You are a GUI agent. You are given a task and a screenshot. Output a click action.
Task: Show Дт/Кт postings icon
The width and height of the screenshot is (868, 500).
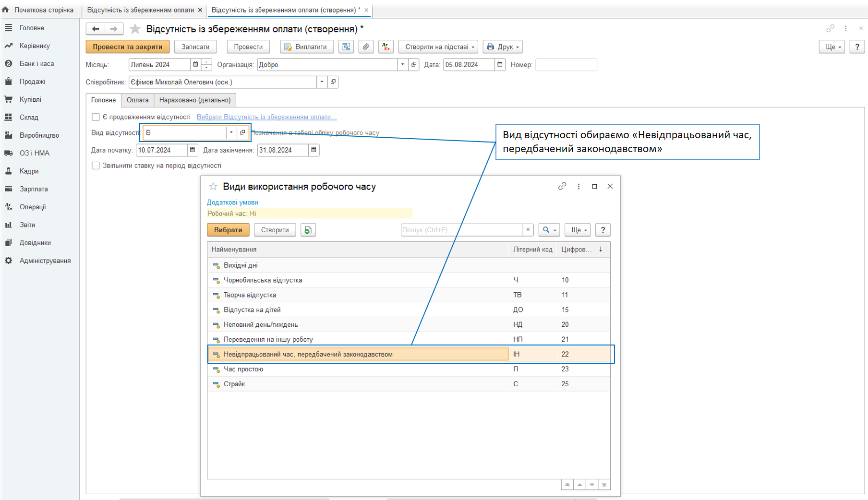[x=386, y=47]
